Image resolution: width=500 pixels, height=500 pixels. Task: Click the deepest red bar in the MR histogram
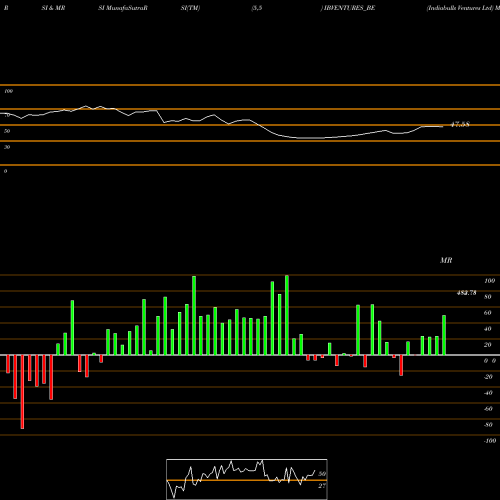[x=22, y=392]
